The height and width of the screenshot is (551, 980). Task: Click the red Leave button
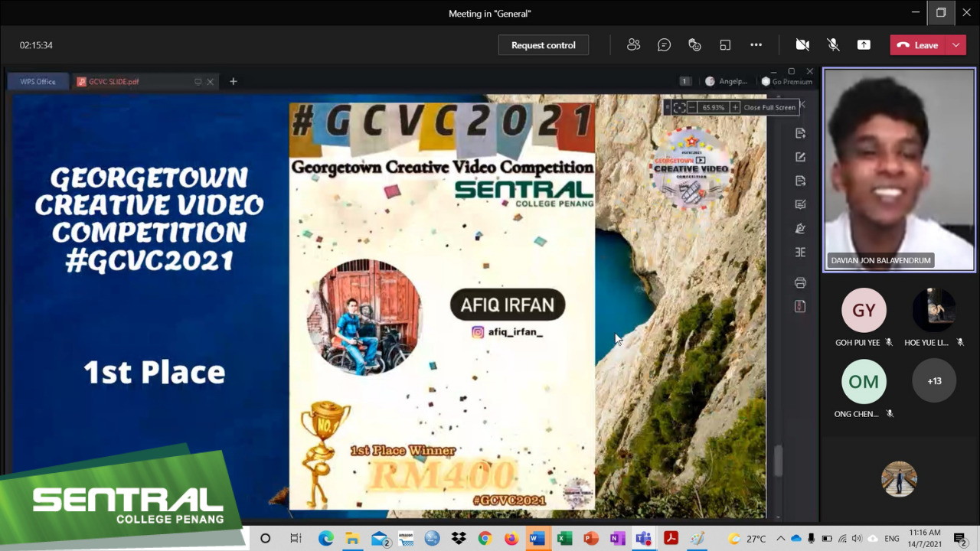coord(918,45)
